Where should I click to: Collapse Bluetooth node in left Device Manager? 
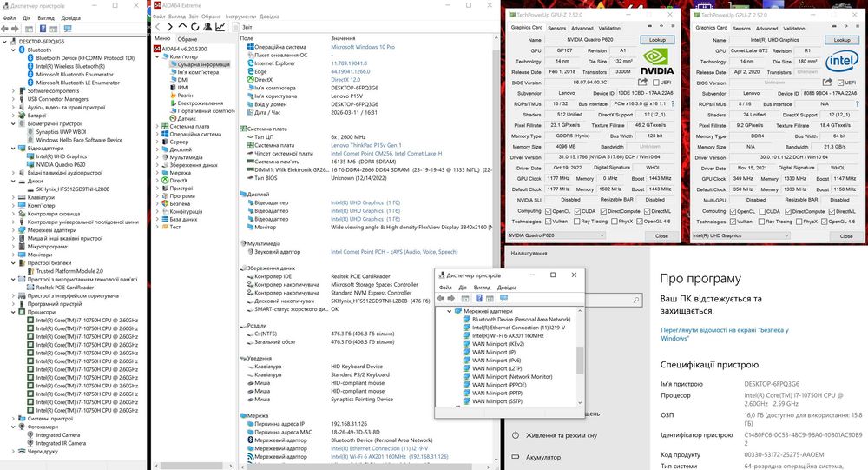[13, 50]
